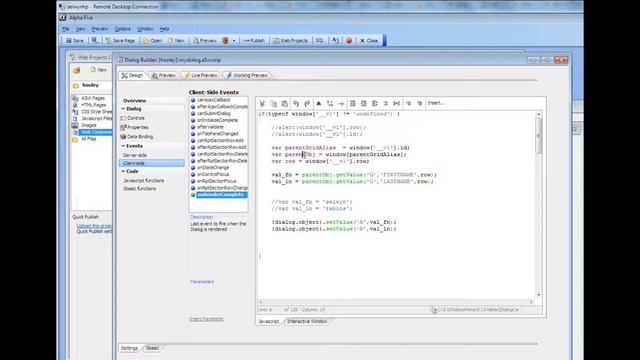Click the Insert Parameter link
The image size is (640, 360).
tap(206, 319)
